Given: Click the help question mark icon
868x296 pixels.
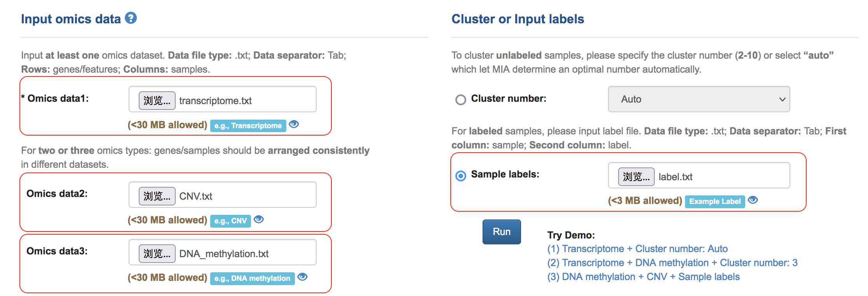Looking at the screenshot, I should [x=131, y=18].
